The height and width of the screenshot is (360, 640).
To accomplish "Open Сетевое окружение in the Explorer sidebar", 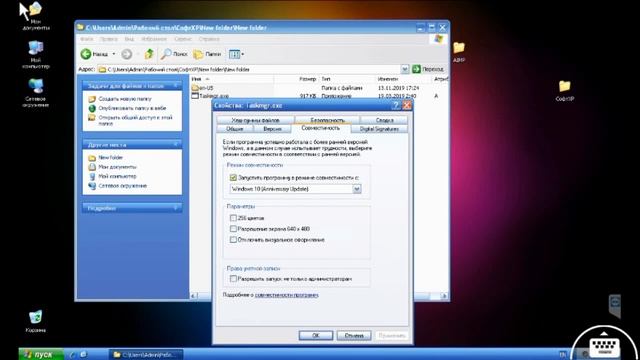I will (122, 186).
